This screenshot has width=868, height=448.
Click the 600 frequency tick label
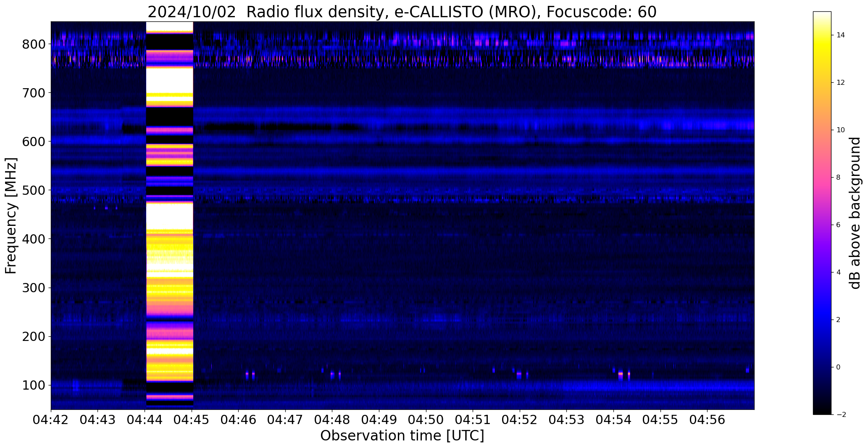(34, 141)
